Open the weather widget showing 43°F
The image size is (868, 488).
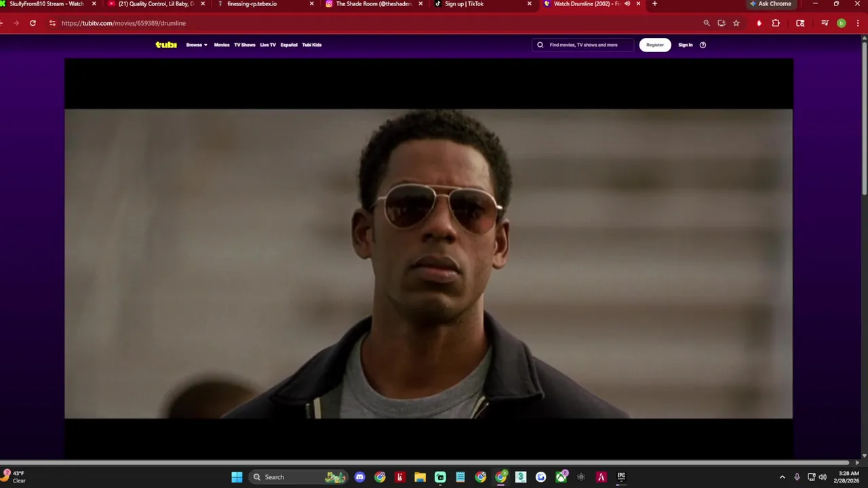point(14,477)
